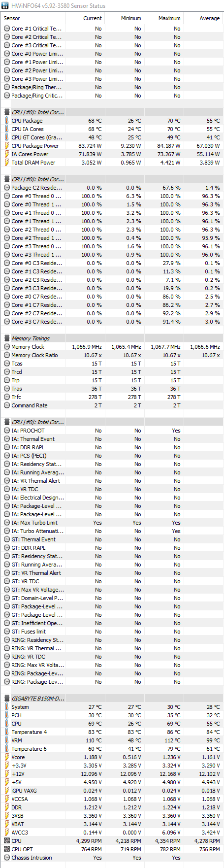Select the Command Rate timing row
The height and width of the screenshot is (868, 224).
(112, 405)
